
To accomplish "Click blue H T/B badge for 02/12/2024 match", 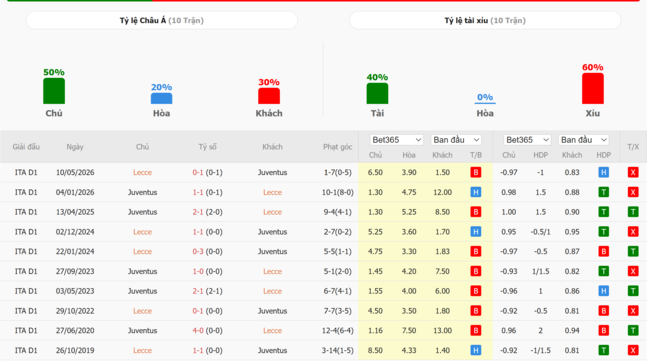I will click(476, 232).
